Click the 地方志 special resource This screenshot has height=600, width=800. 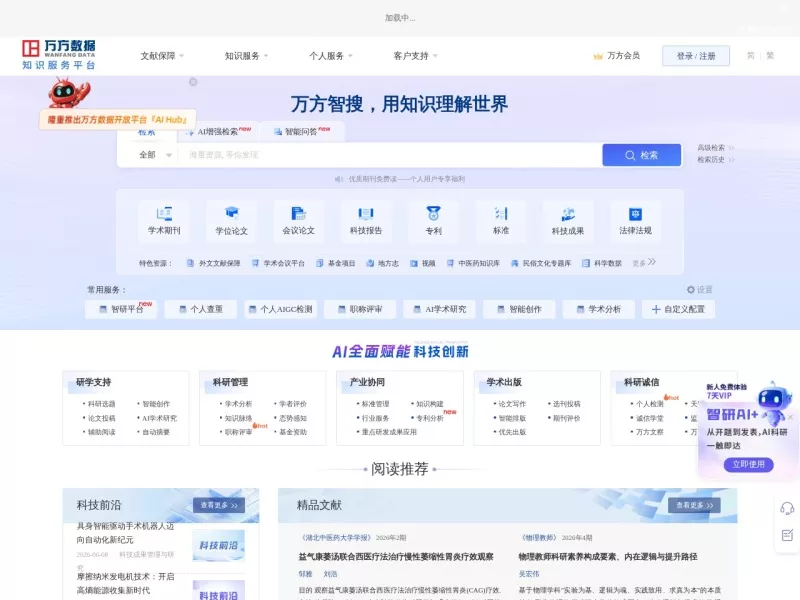click(383, 263)
